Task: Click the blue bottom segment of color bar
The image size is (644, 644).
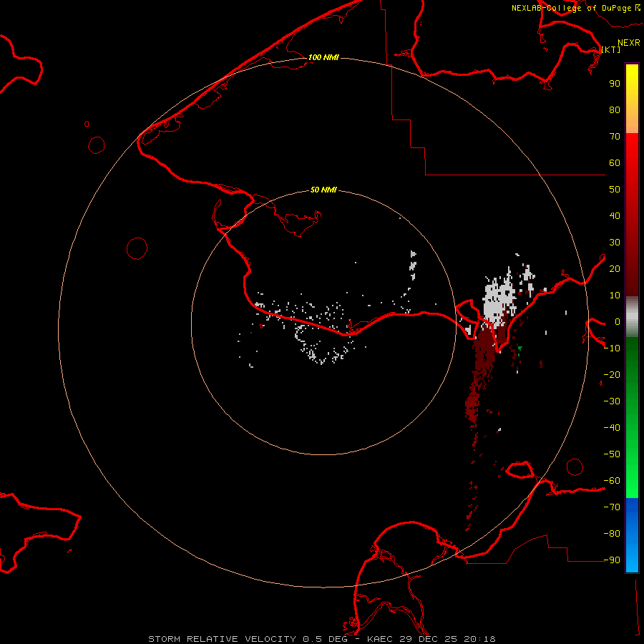Action: (x=632, y=535)
